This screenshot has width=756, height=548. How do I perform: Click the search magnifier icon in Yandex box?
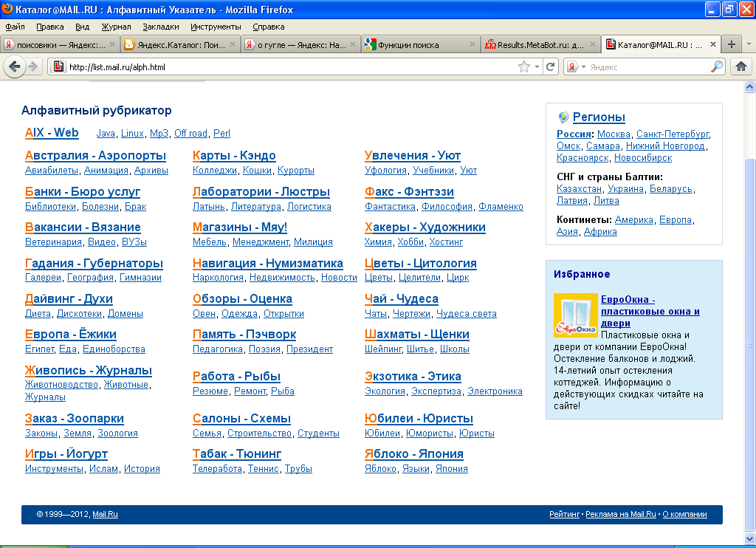(x=717, y=66)
